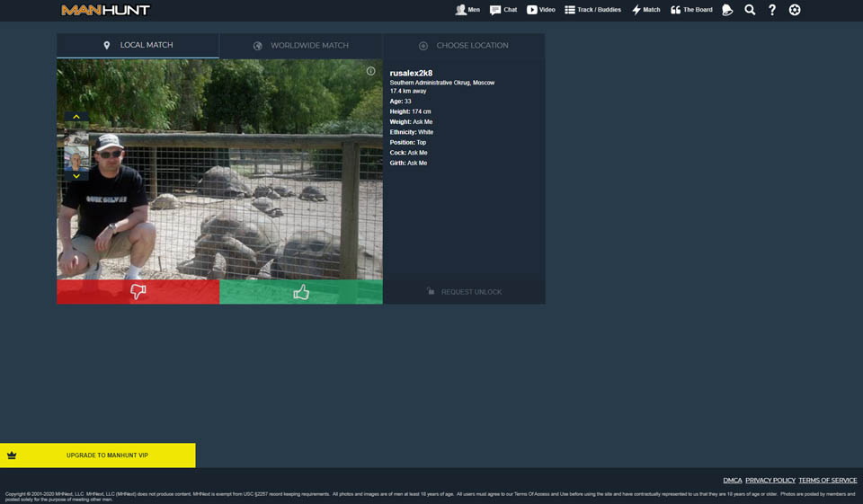Open the Chat page
This screenshot has width=863, height=504.
(x=503, y=10)
